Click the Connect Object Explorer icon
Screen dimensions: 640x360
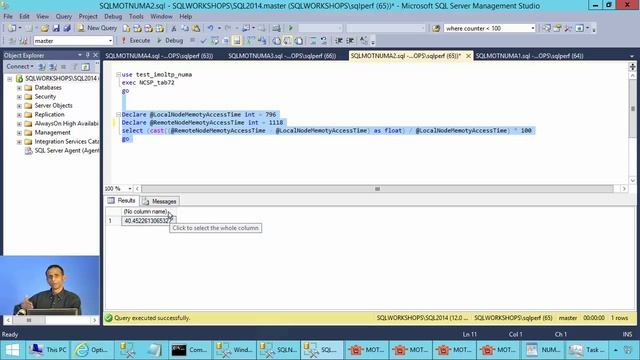tap(42, 67)
